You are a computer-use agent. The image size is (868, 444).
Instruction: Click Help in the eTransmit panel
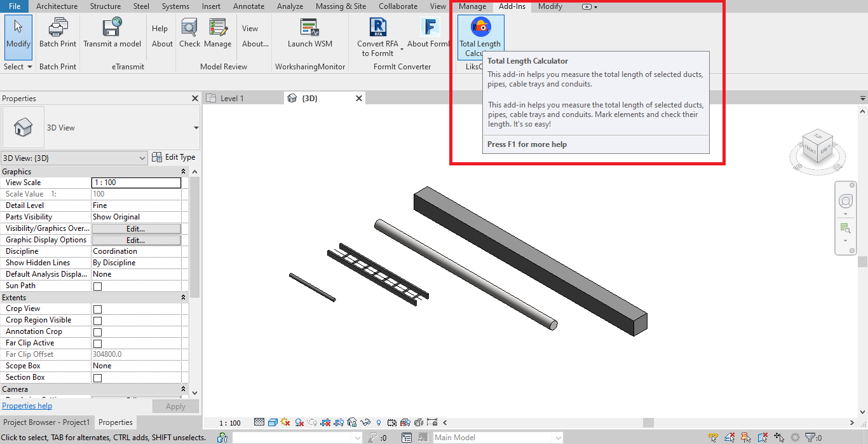(160, 29)
